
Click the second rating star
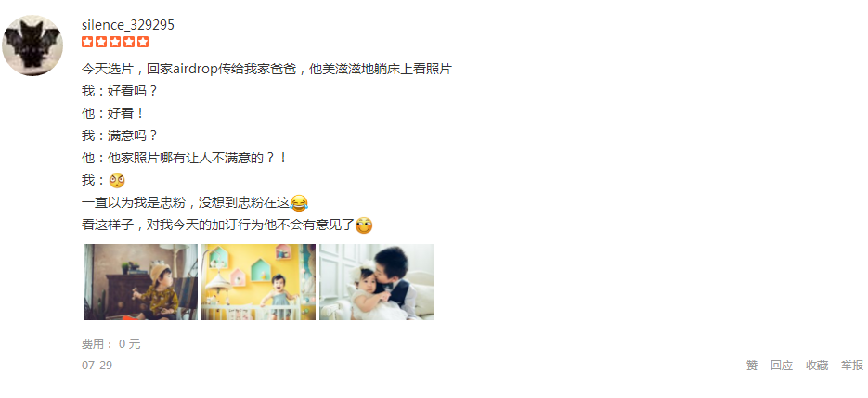point(101,42)
